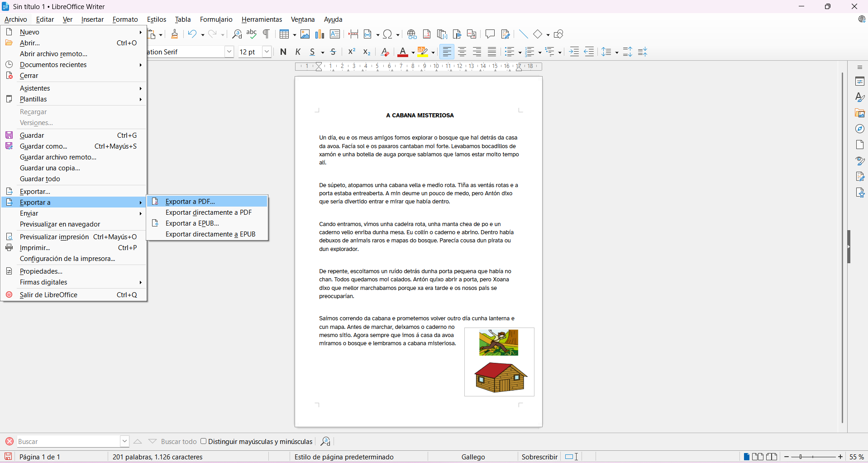868x463 pixels.
Task: Open the font size dropdown
Action: [267, 52]
